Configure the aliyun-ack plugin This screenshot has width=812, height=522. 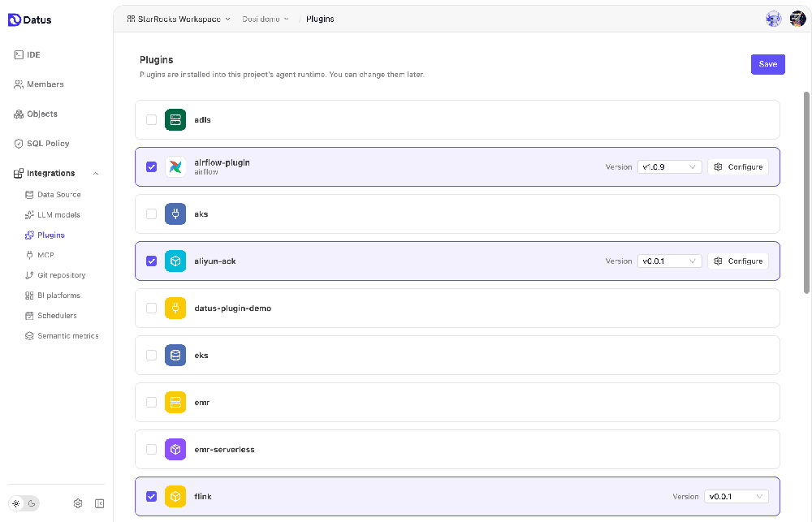738,261
